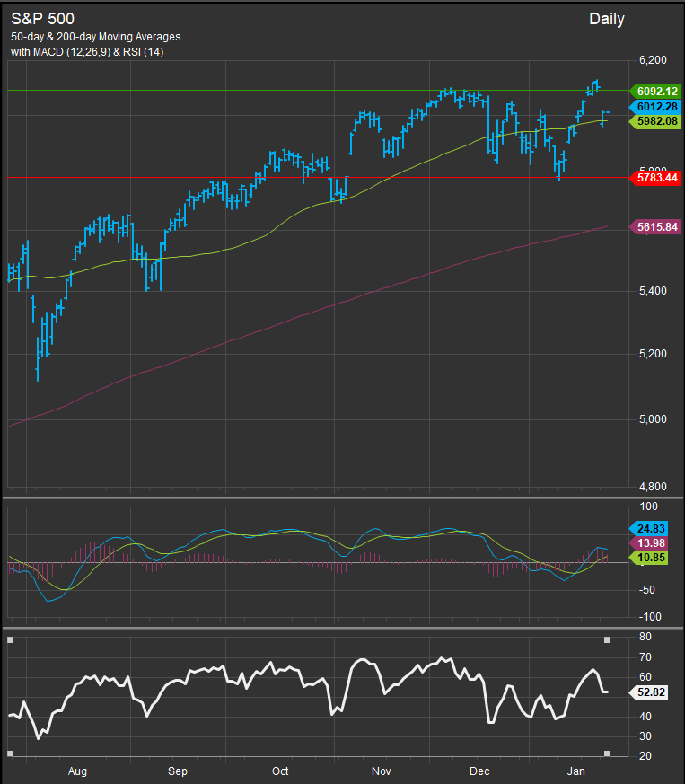Click the 6,200 price axis label
685x784 pixels.
point(653,60)
